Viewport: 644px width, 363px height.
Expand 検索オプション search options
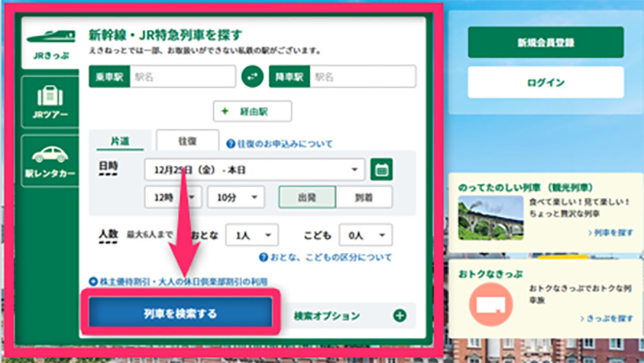coord(350,316)
